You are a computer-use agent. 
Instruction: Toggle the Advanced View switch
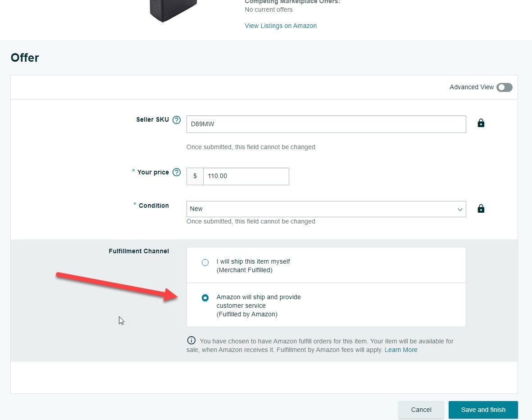(504, 87)
